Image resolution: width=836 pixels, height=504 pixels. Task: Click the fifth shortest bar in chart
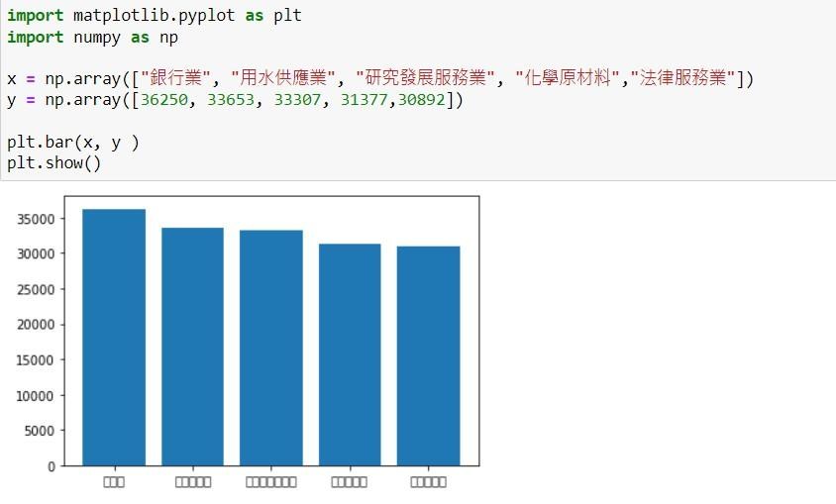point(429,355)
